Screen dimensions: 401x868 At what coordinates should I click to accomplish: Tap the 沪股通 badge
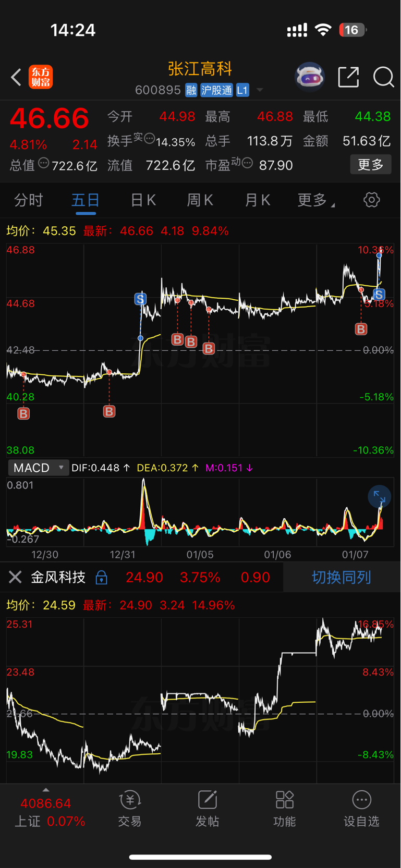pyautogui.click(x=216, y=90)
